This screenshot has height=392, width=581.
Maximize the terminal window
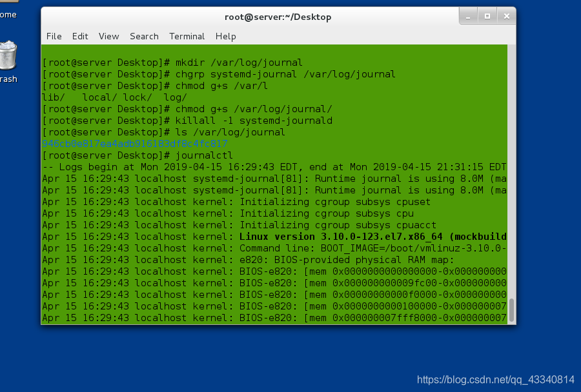[x=487, y=17]
